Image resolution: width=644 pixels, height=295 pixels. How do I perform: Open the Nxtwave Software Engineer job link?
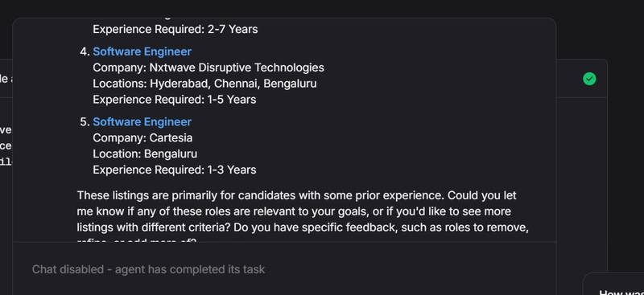(x=142, y=51)
